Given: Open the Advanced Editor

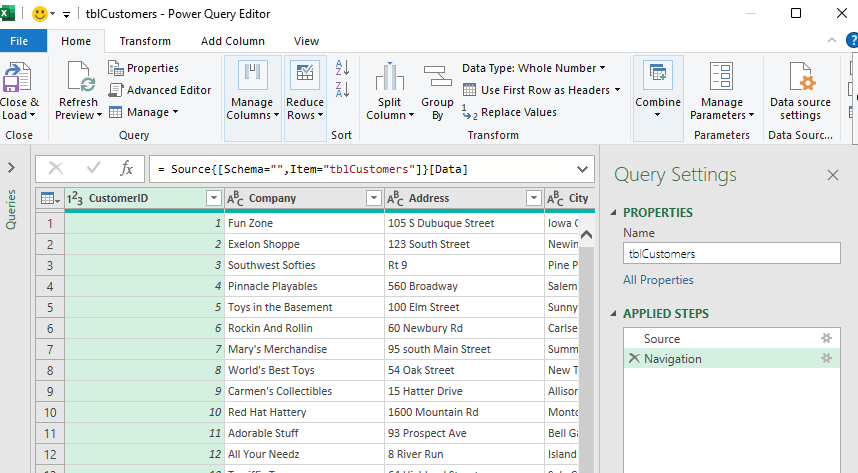Looking at the screenshot, I should (x=160, y=90).
